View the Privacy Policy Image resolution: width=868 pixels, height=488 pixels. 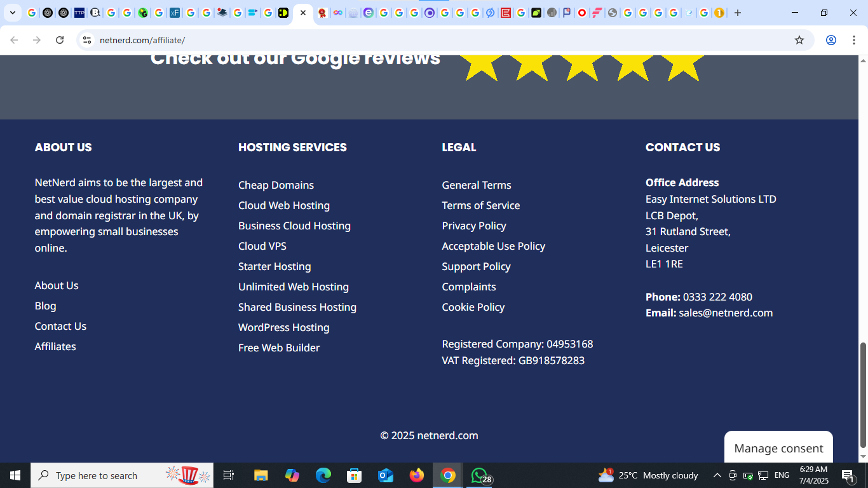(x=474, y=226)
